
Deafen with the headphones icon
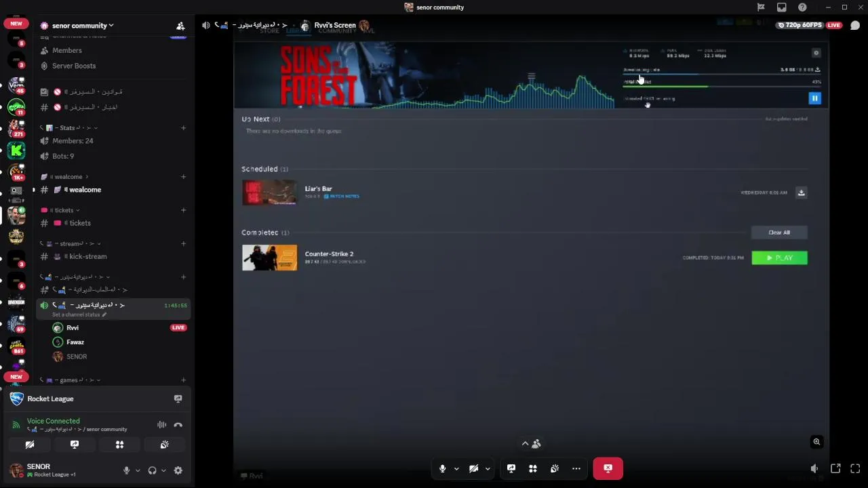[152, 470]
